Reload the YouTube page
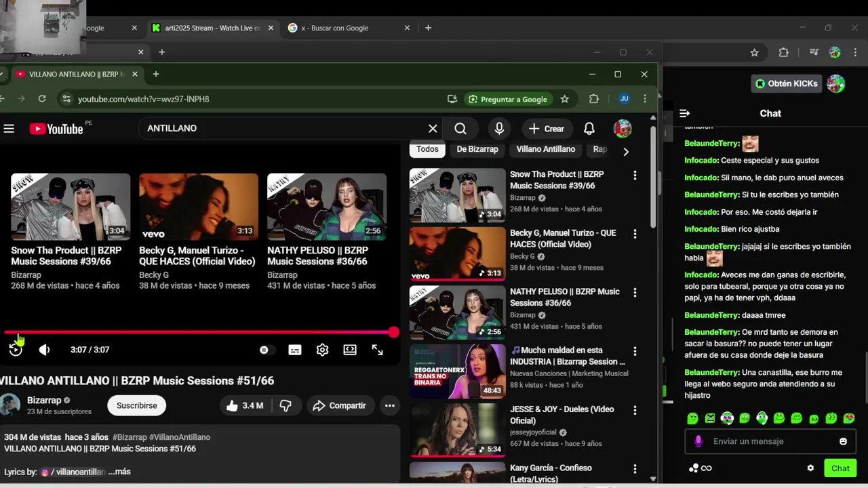 point(42,99)
